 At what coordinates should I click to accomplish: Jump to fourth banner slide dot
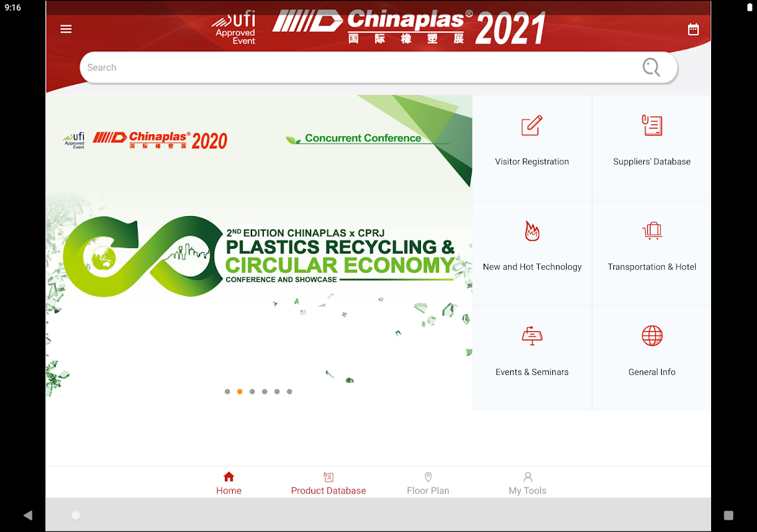coord(265,392)
